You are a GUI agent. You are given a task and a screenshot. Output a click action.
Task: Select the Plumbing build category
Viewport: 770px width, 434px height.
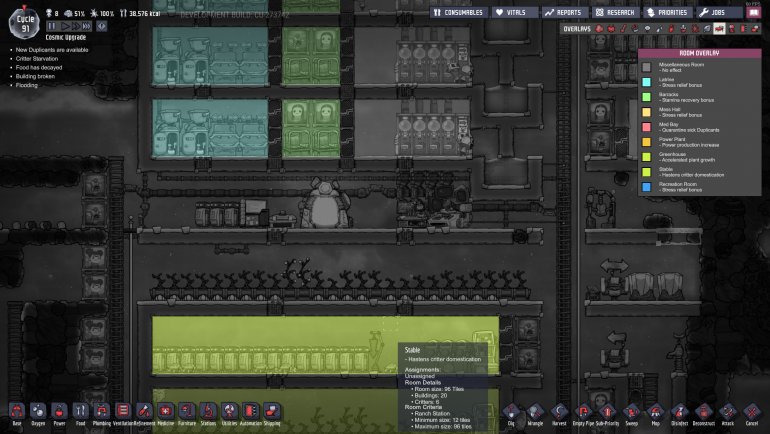tap(101, 410)
